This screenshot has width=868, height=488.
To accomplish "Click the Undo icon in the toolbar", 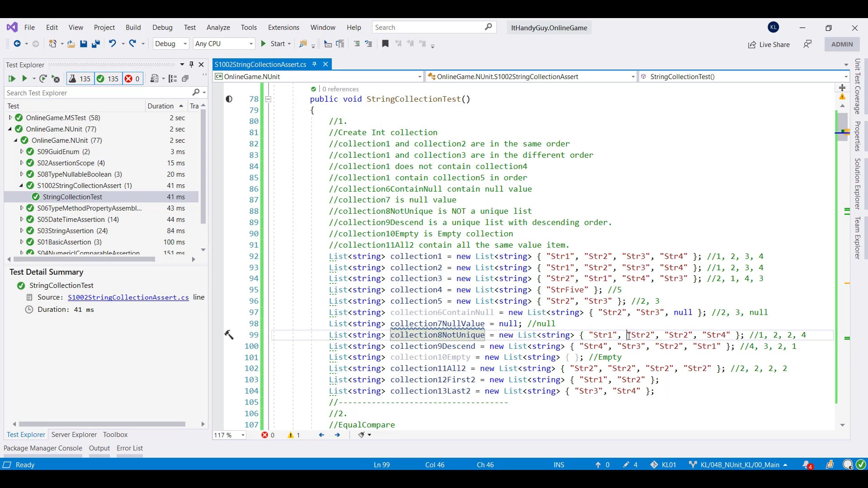I will pyautogui.click(x=112, y=44).
